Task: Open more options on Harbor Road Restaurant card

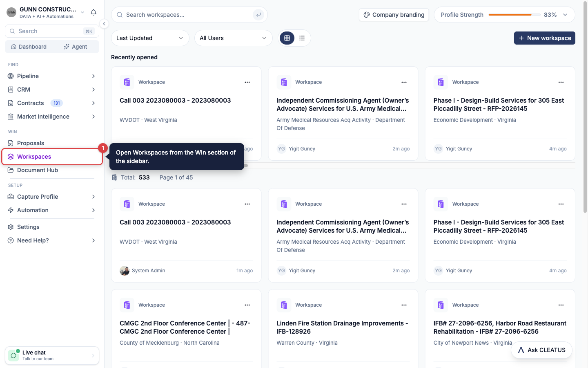Action: [x=561, y=305]
